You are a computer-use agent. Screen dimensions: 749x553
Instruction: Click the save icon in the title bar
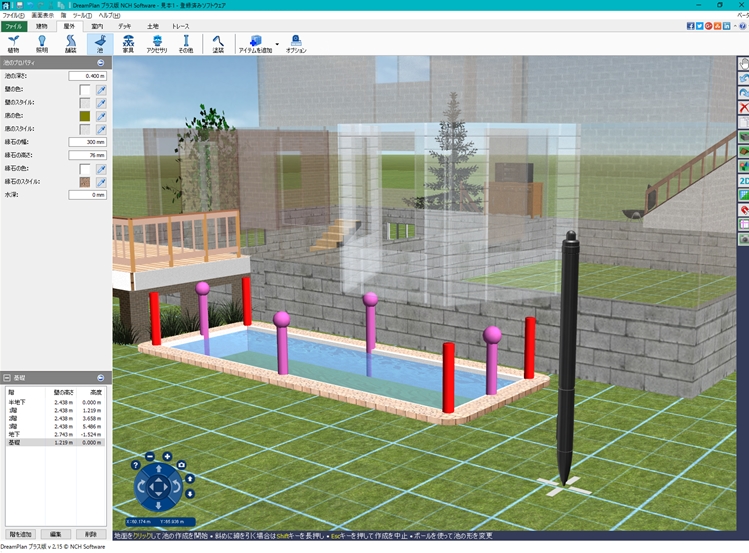(19, 5)
